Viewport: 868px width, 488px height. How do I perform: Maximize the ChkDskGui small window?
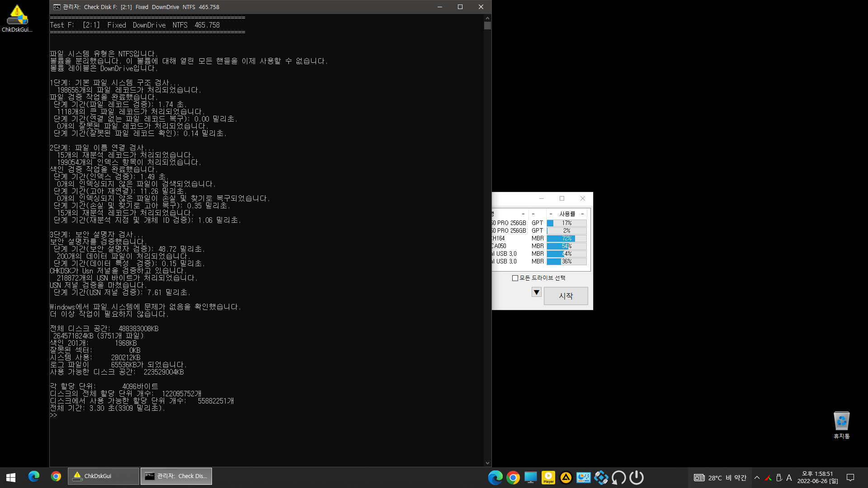[562, 198]
